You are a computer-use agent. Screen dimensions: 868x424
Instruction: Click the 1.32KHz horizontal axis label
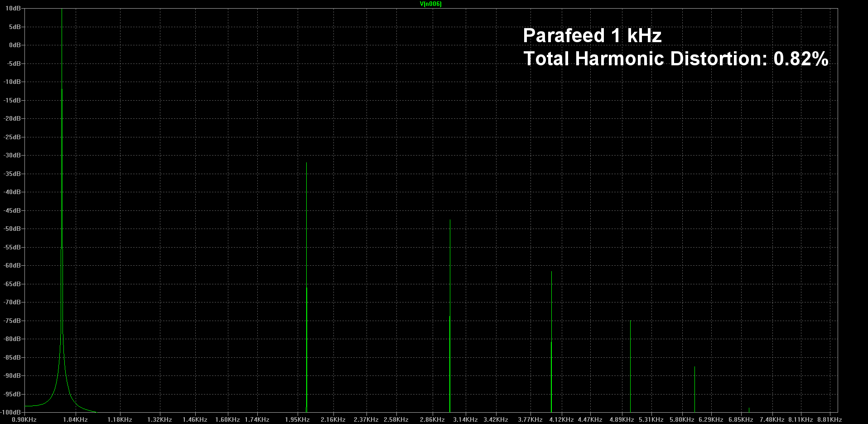[x=159, y=420]
